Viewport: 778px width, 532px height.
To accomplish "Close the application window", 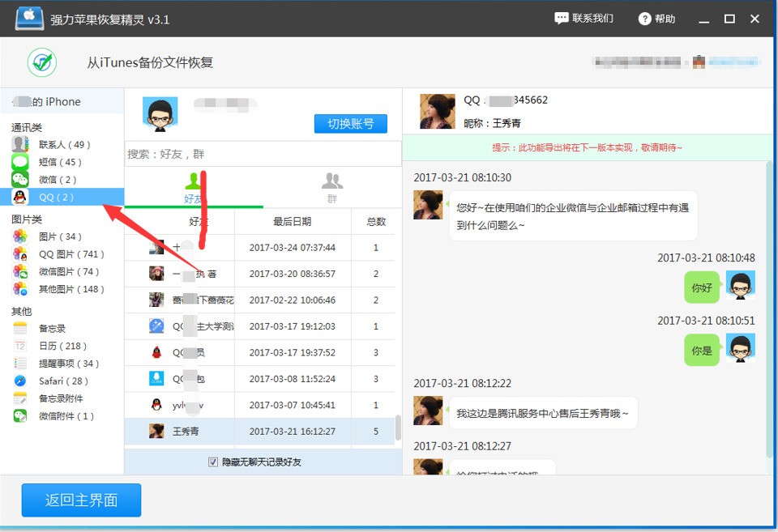I will pos(754,19).
